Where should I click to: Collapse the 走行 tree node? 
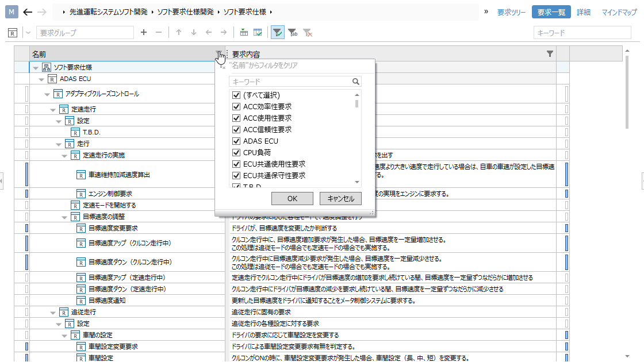[x=59, y=144]
